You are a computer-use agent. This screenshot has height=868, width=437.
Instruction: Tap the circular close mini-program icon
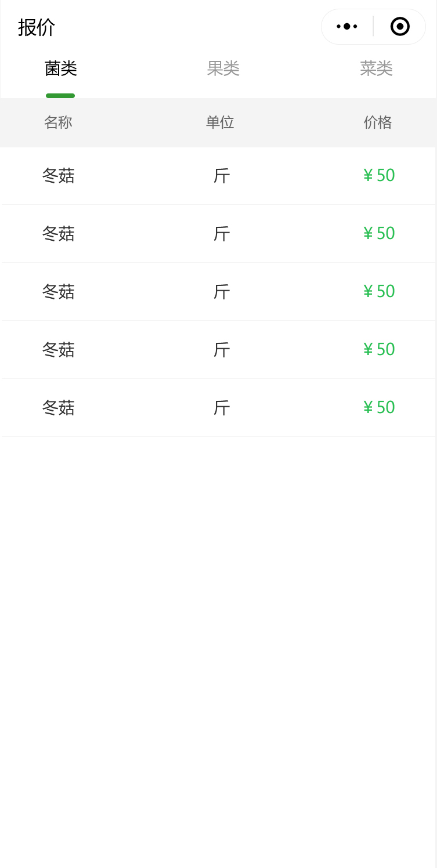pyautogui.click(x=400, y=27)
